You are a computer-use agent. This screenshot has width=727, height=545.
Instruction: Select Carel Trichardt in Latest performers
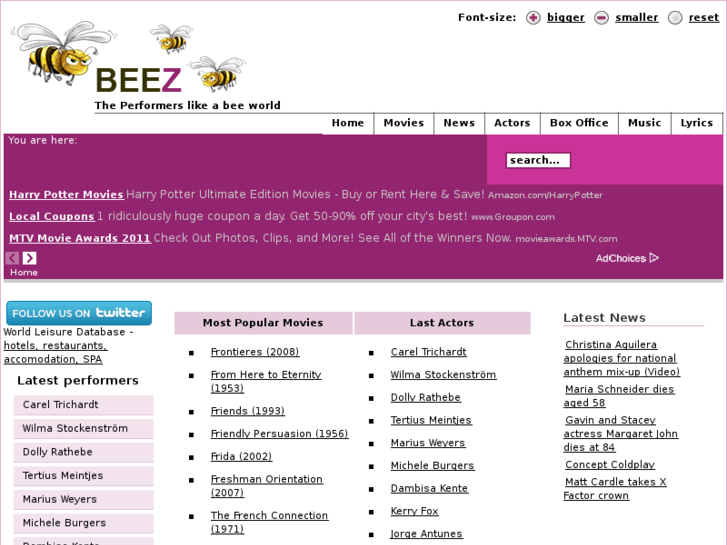tap(83, 405)
